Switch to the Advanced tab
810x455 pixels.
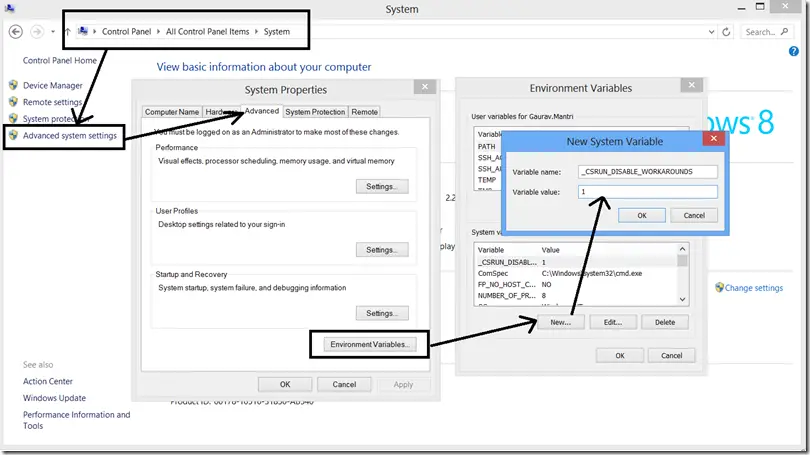click(x=261, y=111)
